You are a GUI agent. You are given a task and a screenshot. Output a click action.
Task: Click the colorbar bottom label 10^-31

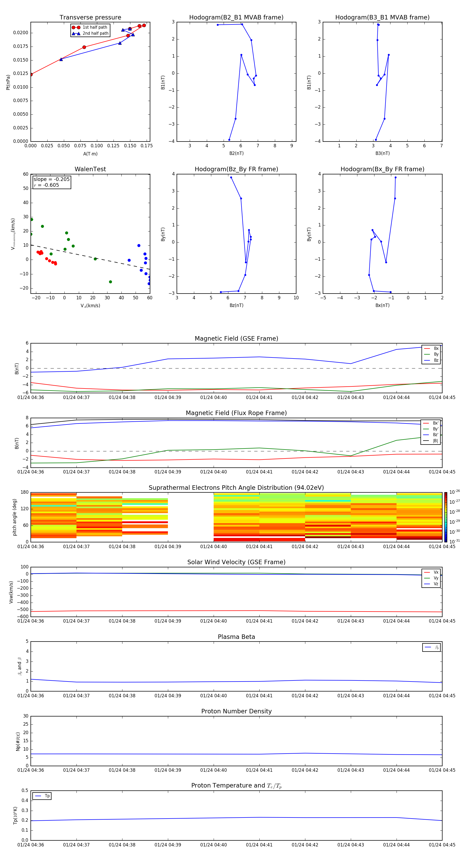(455, 542)
